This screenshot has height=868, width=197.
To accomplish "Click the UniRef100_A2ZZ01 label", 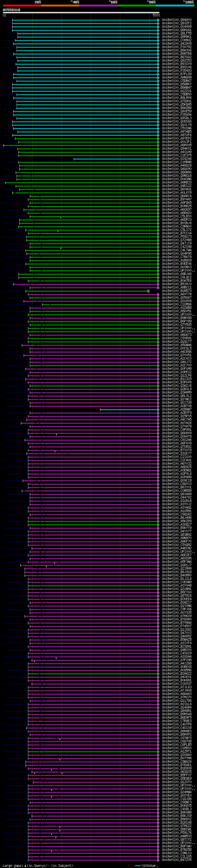I will tap(177, 91).
